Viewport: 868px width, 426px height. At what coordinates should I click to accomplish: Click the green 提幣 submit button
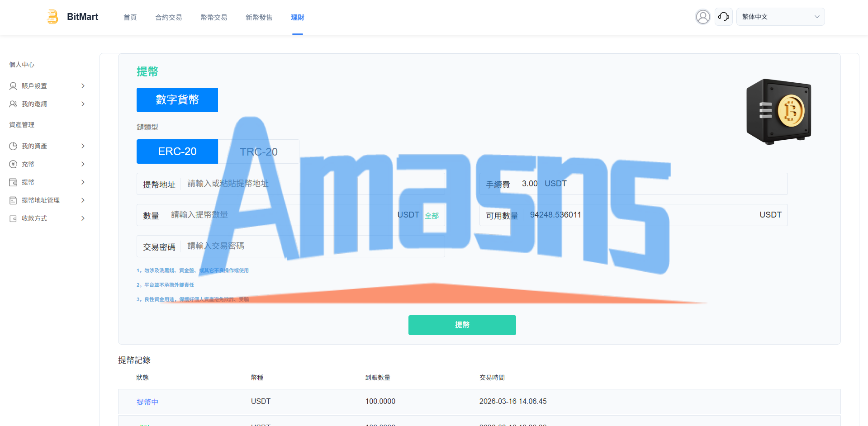[462, 325]
